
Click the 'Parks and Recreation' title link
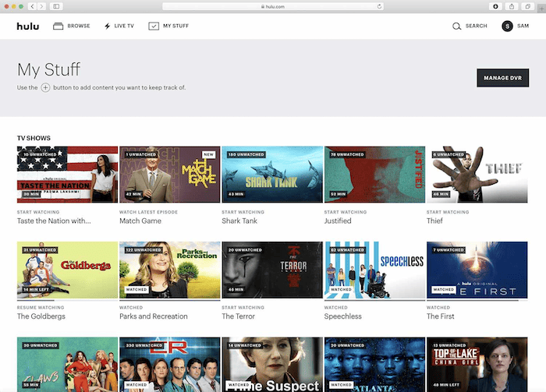154,316
